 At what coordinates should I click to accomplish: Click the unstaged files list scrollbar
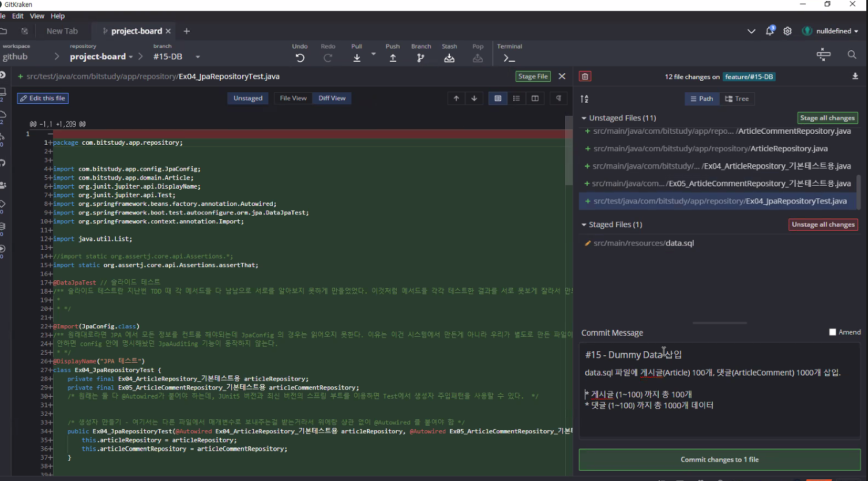click(859, 192)
